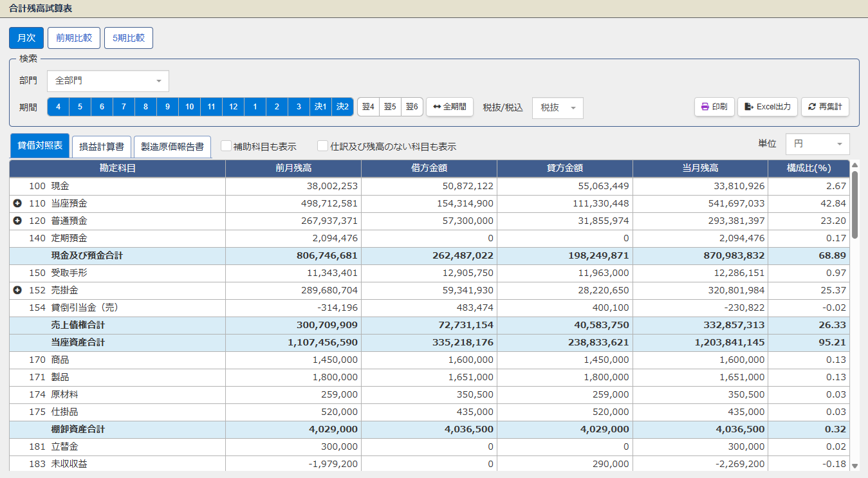Select the 翌5 period button
The height and width of the screenshot is (478, 868).
(390, 107)
